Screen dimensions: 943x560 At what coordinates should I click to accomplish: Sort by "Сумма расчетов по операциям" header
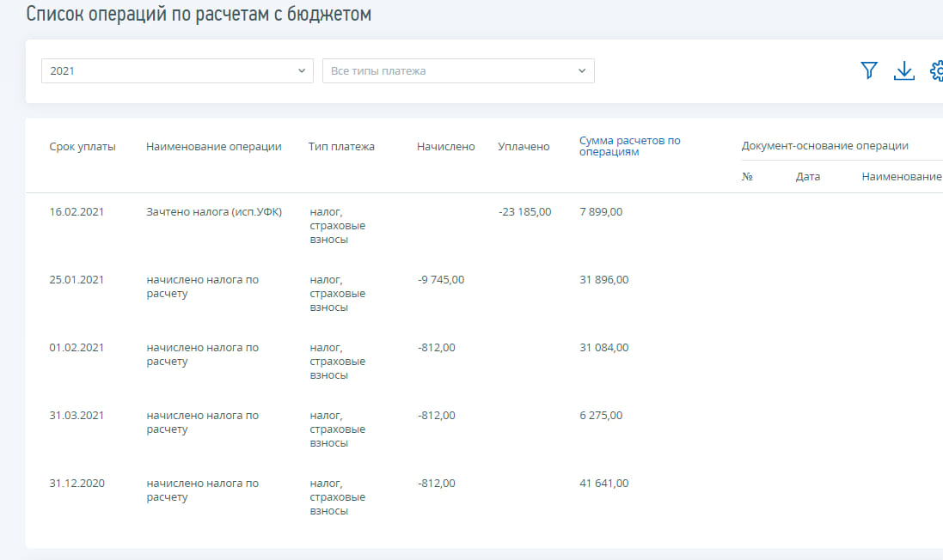pyautogui.click(x=629, y=146)
